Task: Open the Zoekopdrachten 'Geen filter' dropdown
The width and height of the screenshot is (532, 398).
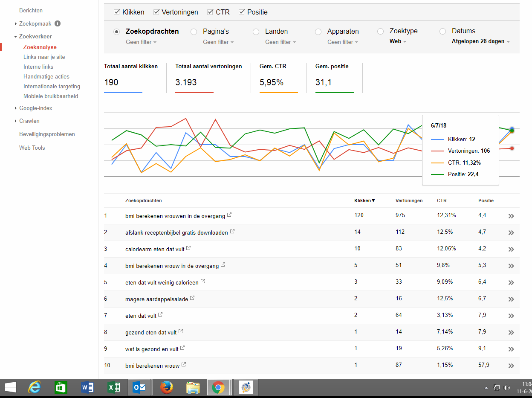Action: pos(141,42)
